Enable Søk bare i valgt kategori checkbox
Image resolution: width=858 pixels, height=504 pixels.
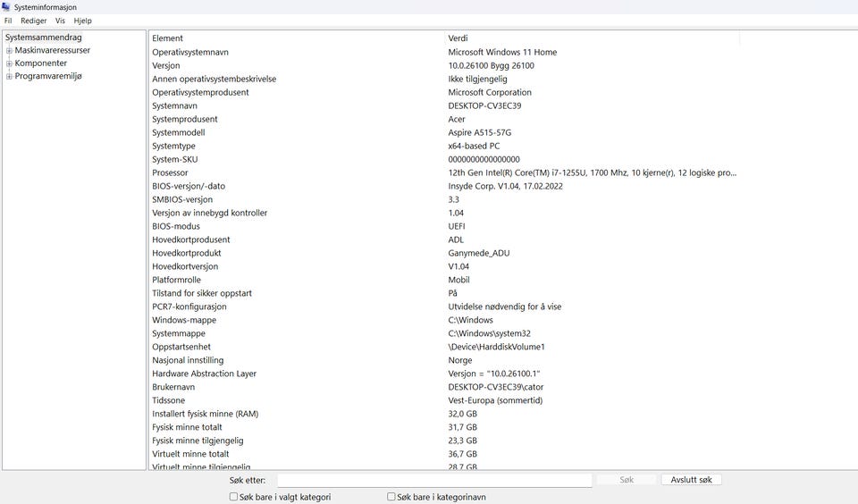(x=233, y=497)
